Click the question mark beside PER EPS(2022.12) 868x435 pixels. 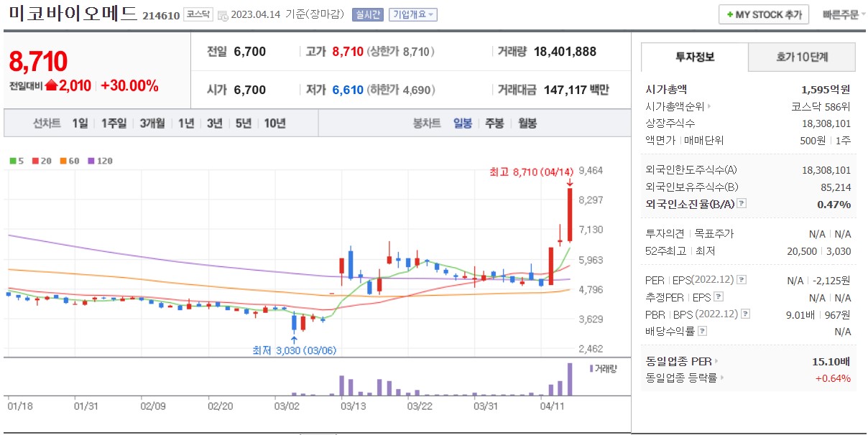tap(742, 279)
